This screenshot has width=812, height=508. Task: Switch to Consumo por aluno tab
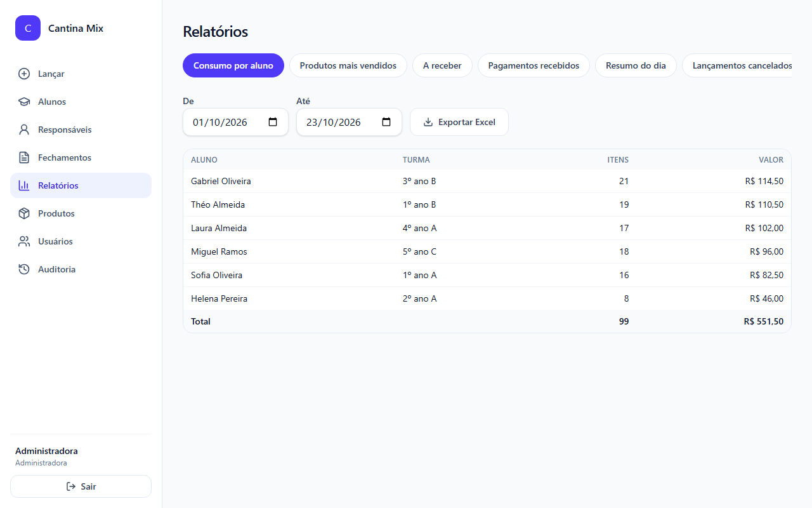(x=233, y=65)
